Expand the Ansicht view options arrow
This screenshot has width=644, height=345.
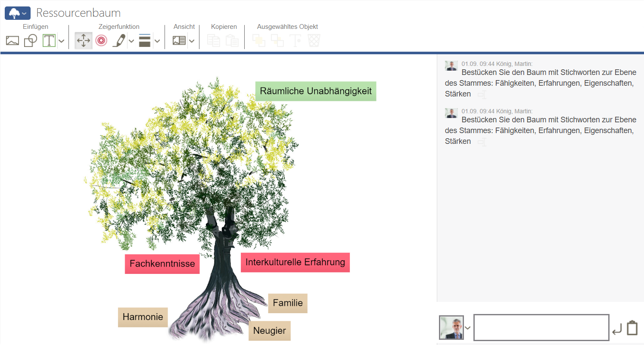[x=191, y=41]
